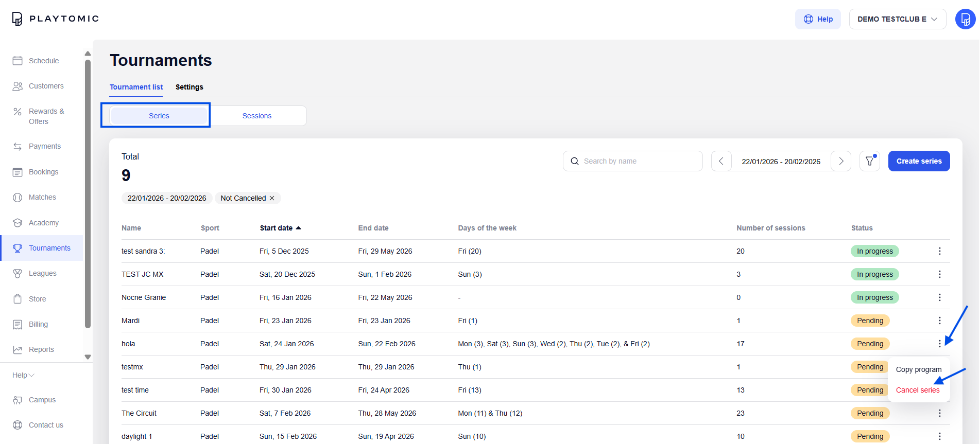The image size is (980, 444).
Task: Go to Customers in sidebar
Action: (46, 86)
